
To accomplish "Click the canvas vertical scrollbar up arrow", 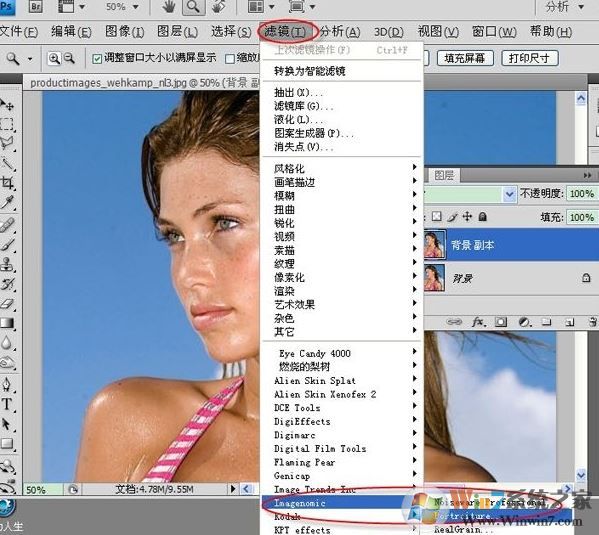I will coord(581,99).
